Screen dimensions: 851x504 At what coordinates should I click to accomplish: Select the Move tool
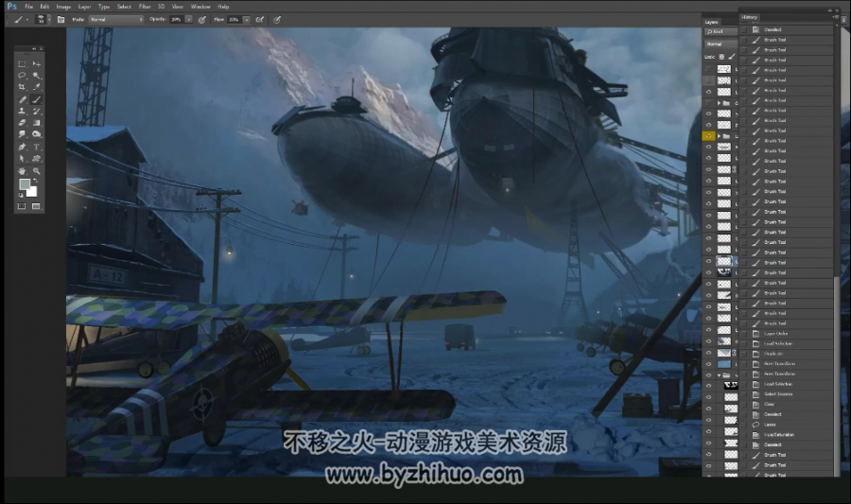[x=36, y=63]
